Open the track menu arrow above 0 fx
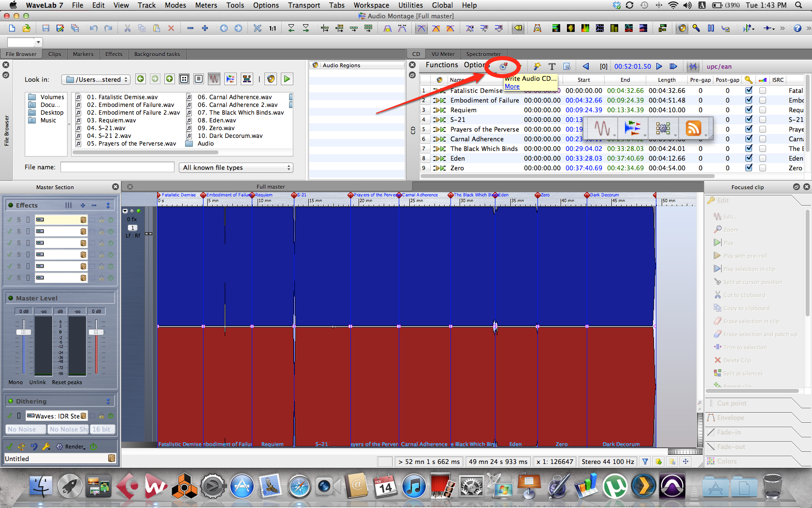812x508 pixels. 125,211
